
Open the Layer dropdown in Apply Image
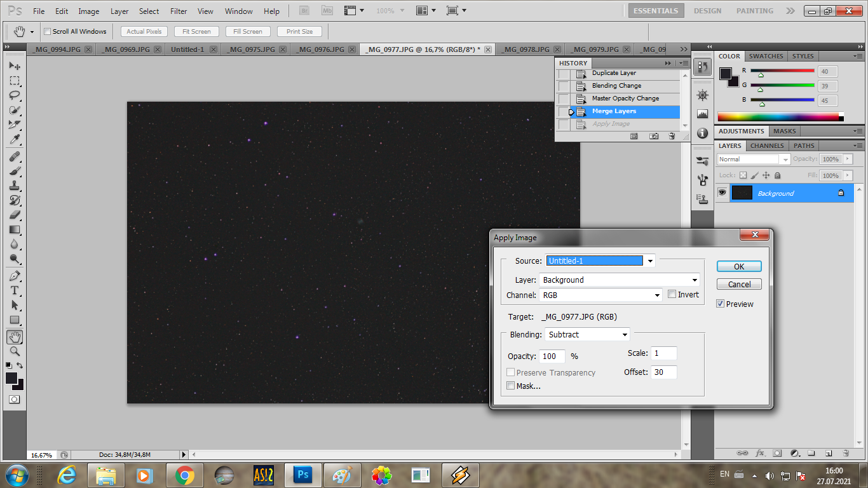tap(620, 280)
